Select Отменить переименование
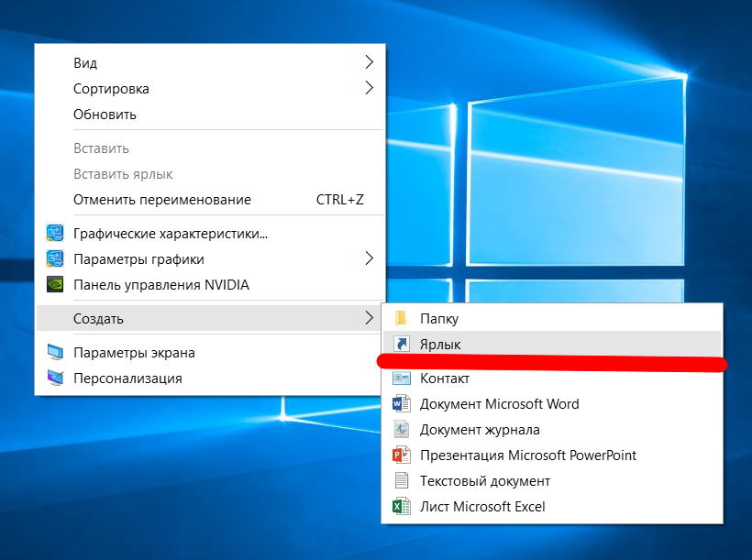Screen dimensions: 752x560 click(210, 200)
